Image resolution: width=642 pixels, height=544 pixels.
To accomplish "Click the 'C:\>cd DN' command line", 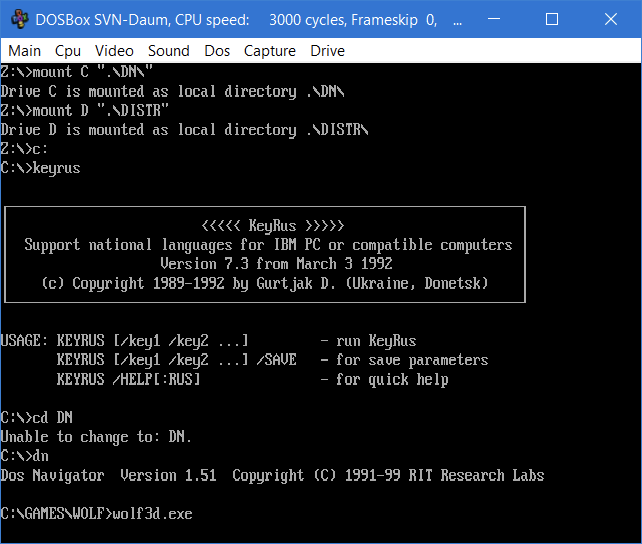I will click(36, 418).
